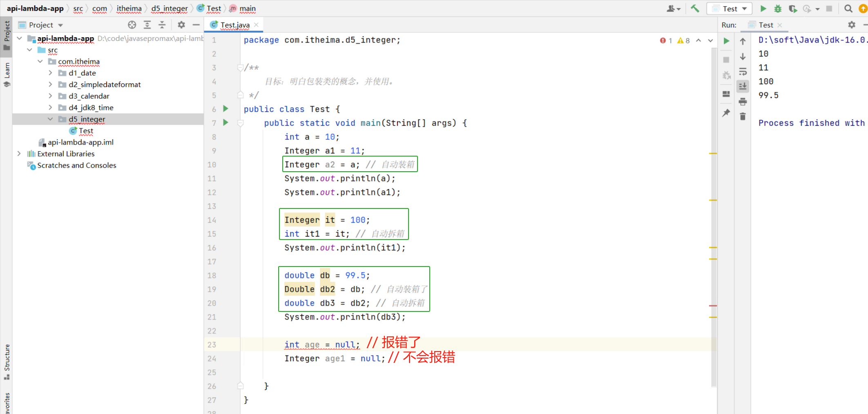The width and height of the screenshot is (868, 414).
Task: Expand the d1_date package
Action: pyautogui.click(x=50, y=73)
